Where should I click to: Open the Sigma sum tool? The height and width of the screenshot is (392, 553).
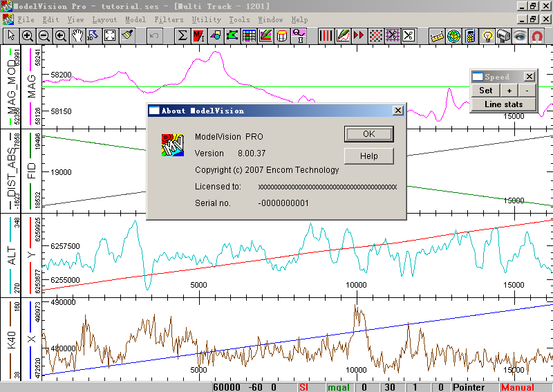pos(182,36)
